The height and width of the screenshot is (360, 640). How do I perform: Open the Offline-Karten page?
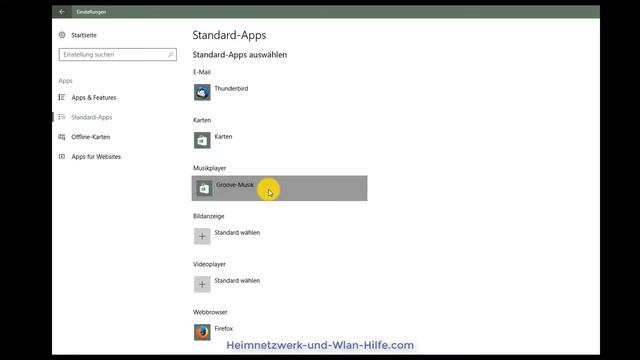pyautogui.click(x=91, y=137)
